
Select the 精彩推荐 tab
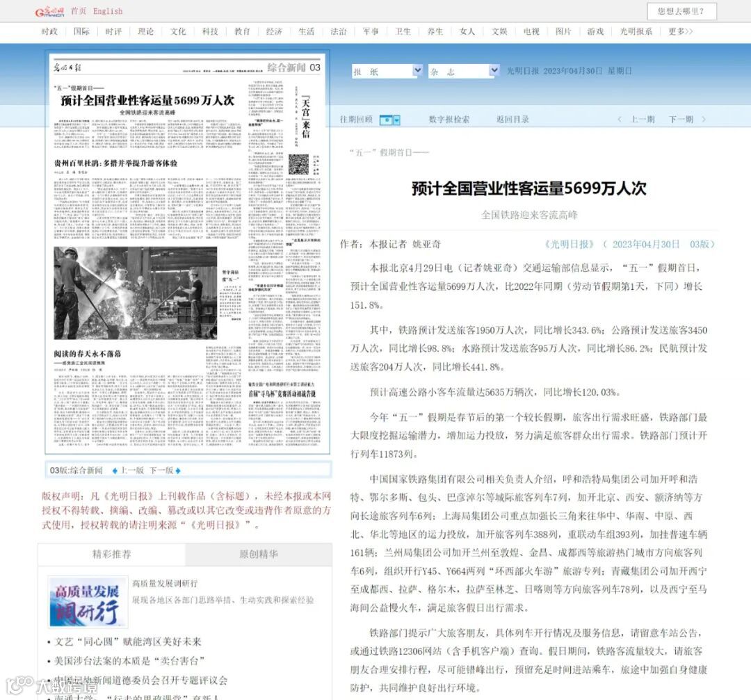(111, 555)
